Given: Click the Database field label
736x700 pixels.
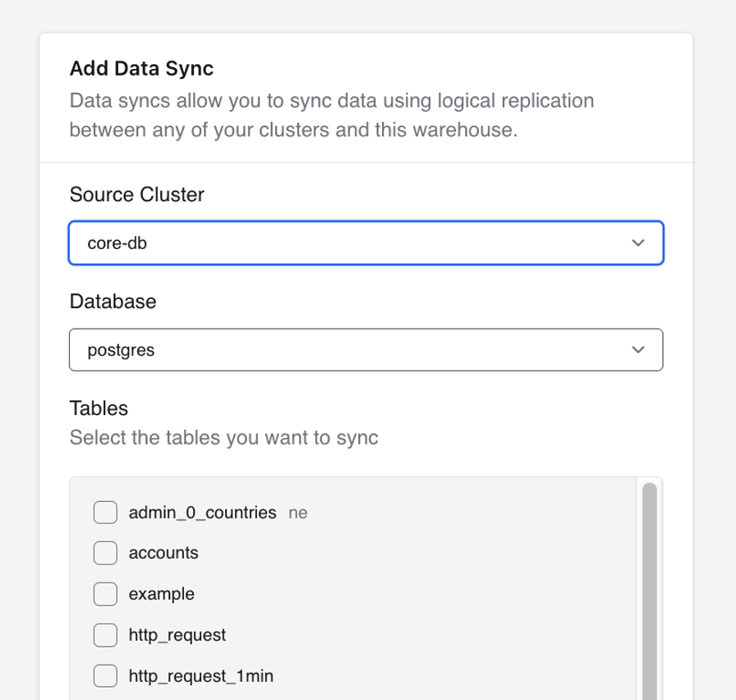Looking at the screenshot, I should (113, 302).
